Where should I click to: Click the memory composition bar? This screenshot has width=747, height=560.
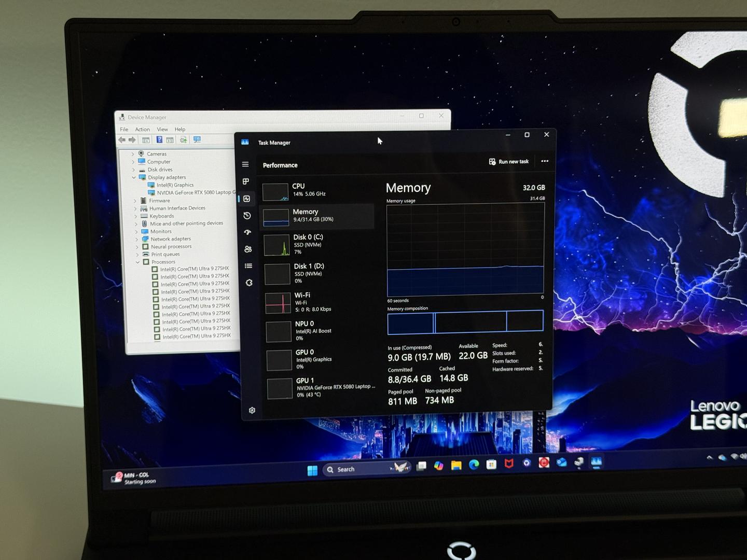pos(465,321)
